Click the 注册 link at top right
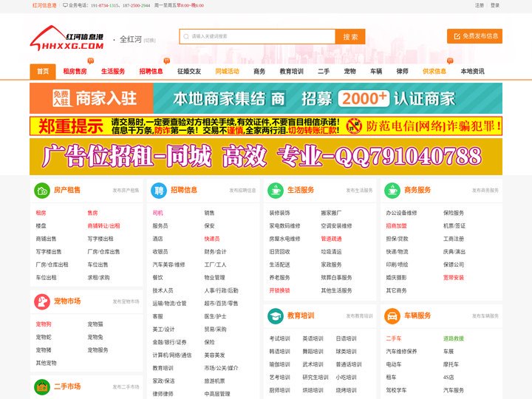The width and height of the screenshot is (532, 399). (480, 5)
